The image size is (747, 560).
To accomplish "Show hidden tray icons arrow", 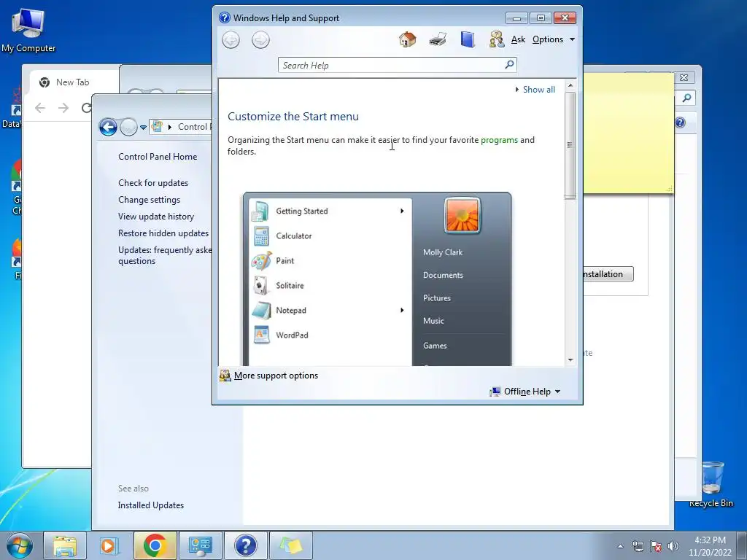I will [x=620, y=546].
